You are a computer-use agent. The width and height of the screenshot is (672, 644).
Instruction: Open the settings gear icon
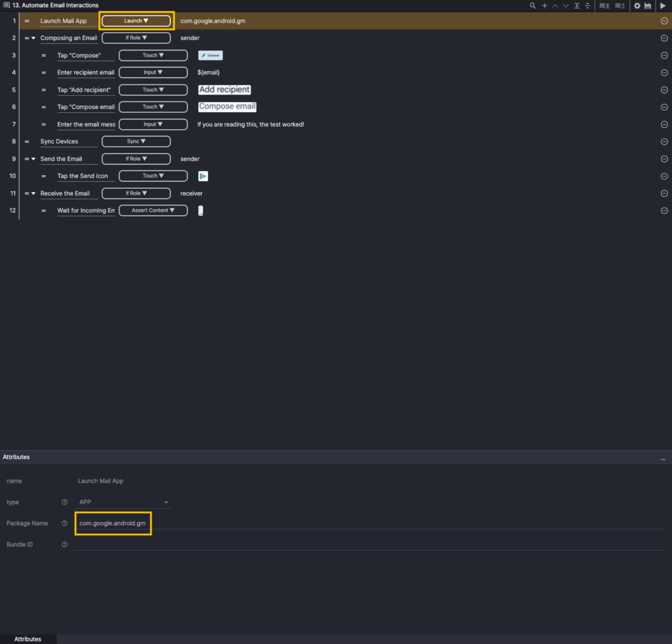pos(637,5)
